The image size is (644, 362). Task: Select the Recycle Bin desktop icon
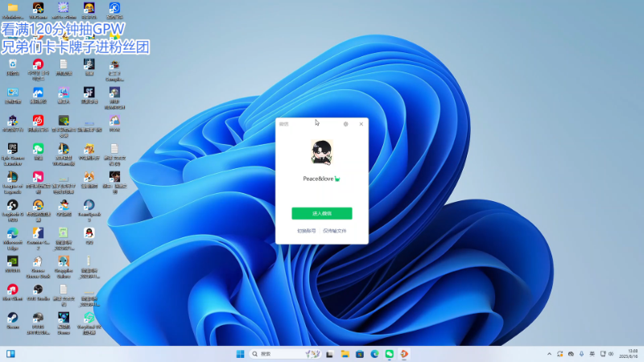click(13, 67)
